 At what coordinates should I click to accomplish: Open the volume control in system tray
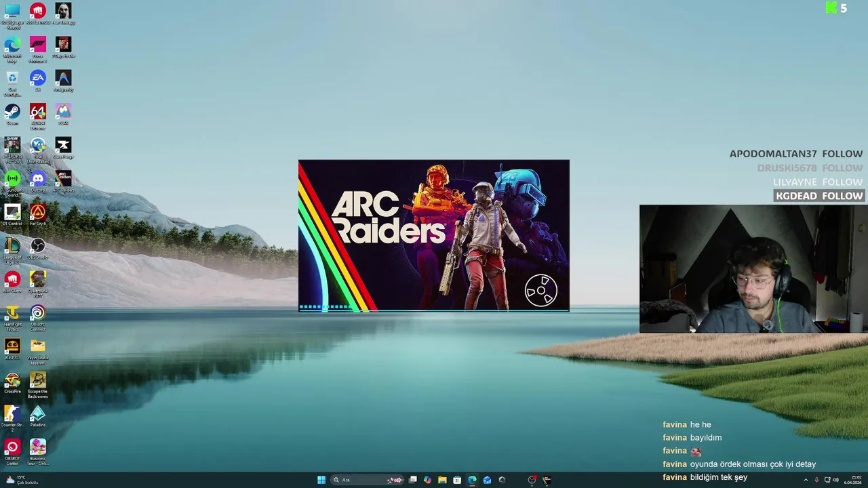pyautogui.click(x=835, y=480)
